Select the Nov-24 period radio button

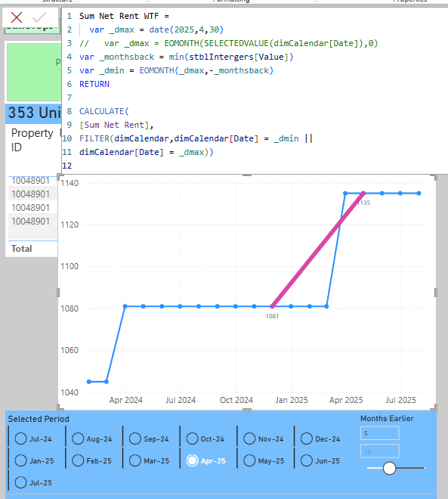[249, 439]
